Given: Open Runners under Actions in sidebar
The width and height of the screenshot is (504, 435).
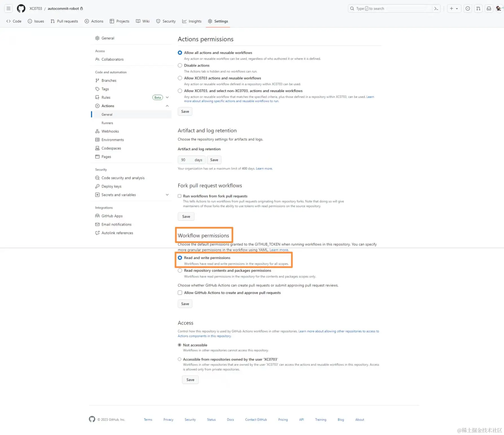Looking at the screenshot, I should click(x=107, y=123).
